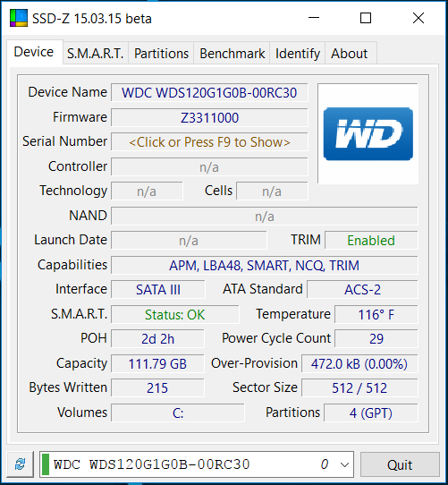Viewport: 448px width, 485px height.
Task: Click the TRIM Enabled value
Action: tap(371, 241)
